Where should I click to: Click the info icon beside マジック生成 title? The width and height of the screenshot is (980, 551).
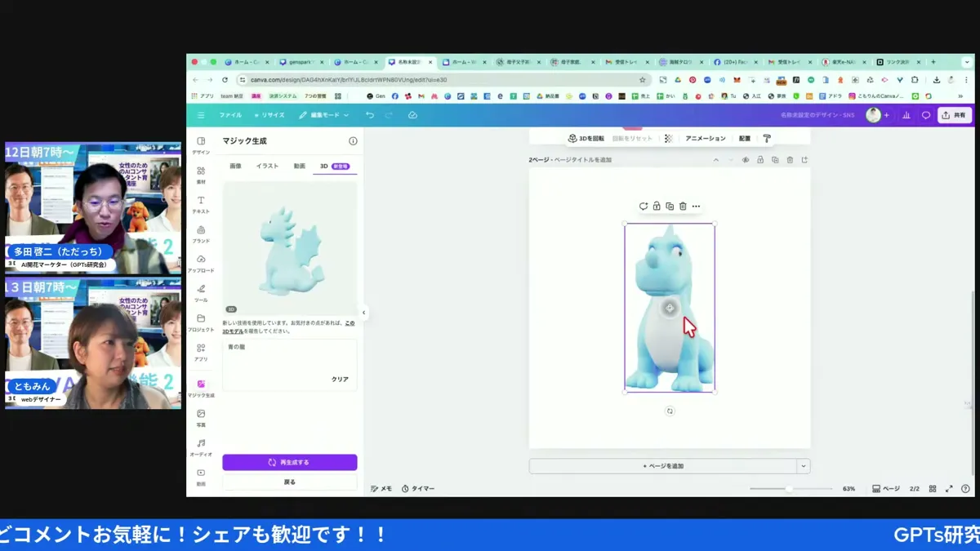coord(353,141)
